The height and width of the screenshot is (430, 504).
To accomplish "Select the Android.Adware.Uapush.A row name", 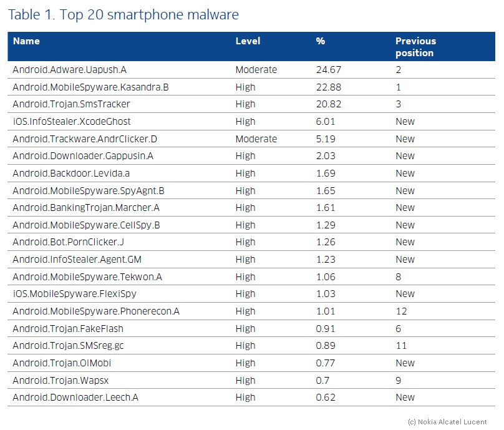I will point(69,70).
